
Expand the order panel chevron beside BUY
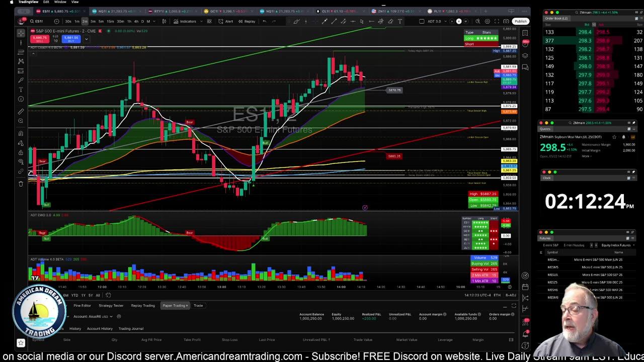point(87,39)
